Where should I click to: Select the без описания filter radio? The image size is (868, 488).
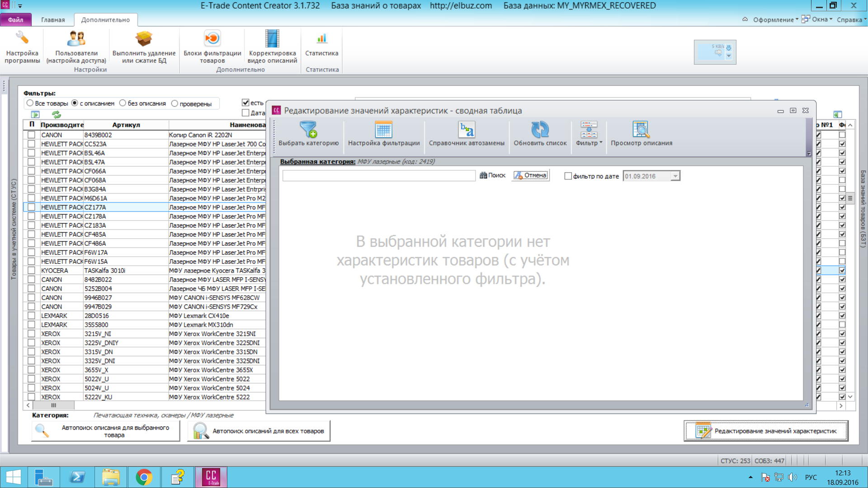[x=123, y=103]
